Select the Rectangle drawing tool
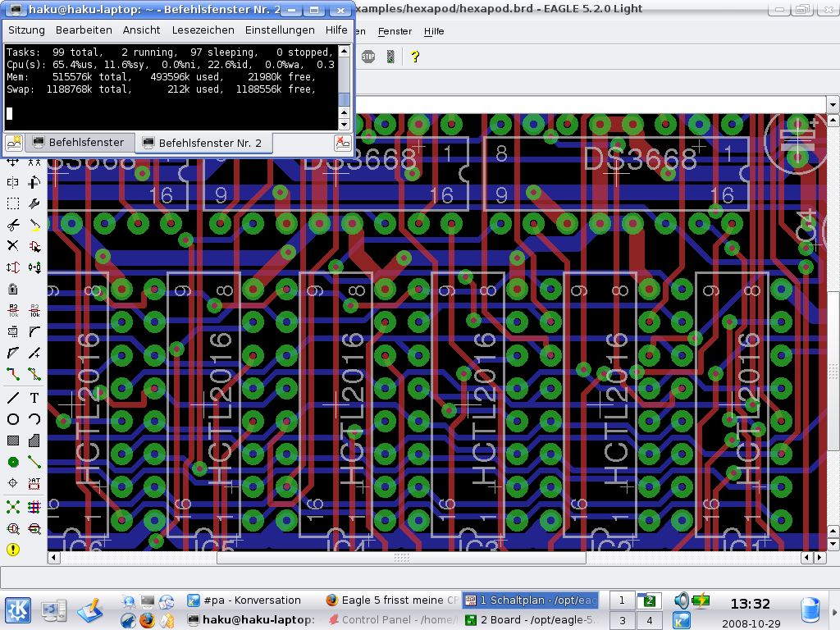This screenshot has height=630, width=840. [x=13, y=441]
